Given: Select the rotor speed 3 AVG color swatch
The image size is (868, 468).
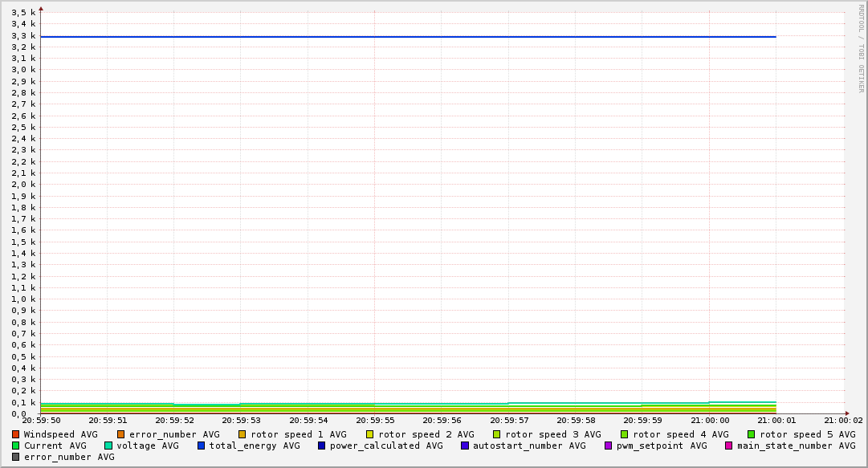Looking at the screenshot, I should pyautogui.click(x=497, y=434).
